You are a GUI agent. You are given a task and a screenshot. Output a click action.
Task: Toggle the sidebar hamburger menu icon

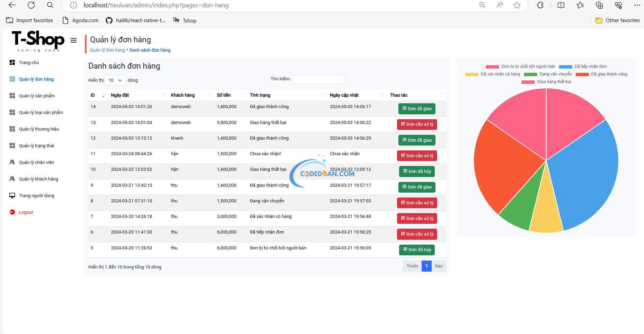point(73,40)
